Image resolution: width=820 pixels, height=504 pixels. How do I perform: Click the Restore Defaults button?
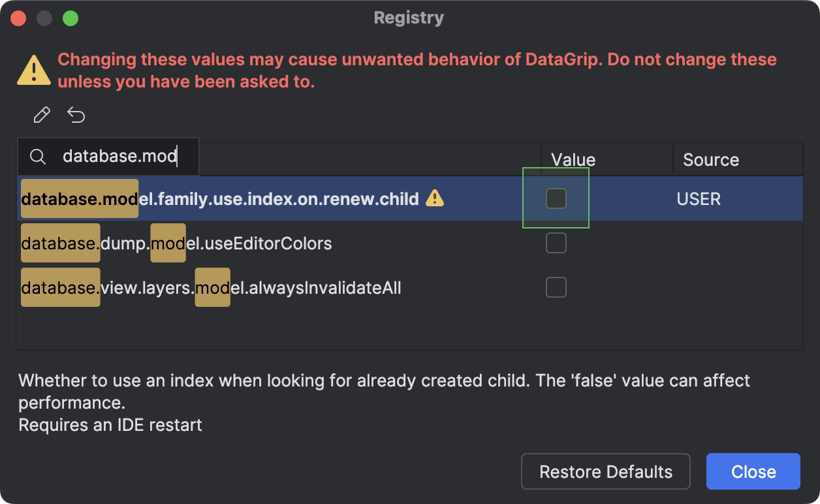(x=605, y=471)
